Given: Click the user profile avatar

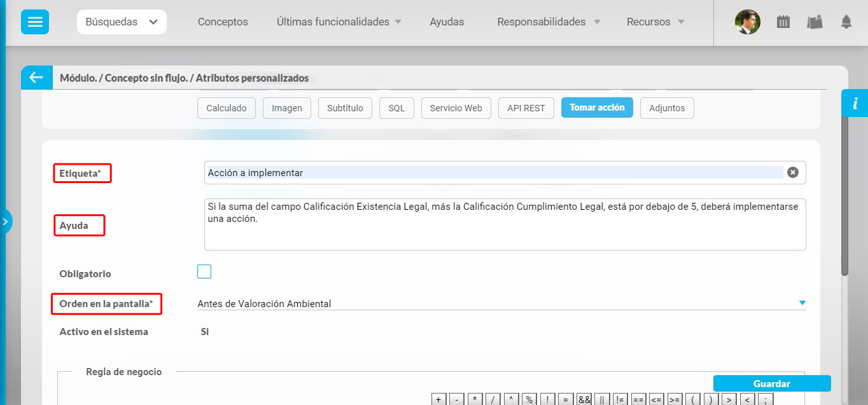Looking at the screenshot, I should [x=747, y=22].
